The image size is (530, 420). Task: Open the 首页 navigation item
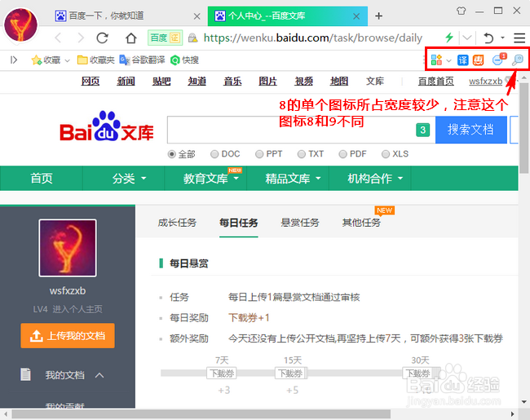coord(42,179)
